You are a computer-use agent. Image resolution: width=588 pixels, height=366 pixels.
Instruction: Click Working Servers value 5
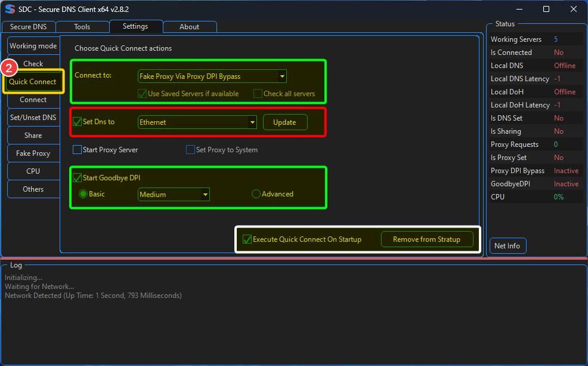tap(556, 39)
